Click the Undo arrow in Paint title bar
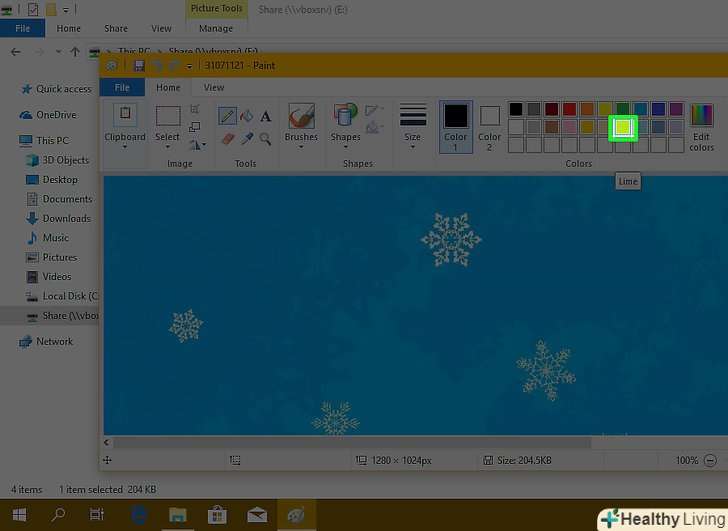Image resolution: width=728 pixels, height=531 pixels. click(157, 65)
